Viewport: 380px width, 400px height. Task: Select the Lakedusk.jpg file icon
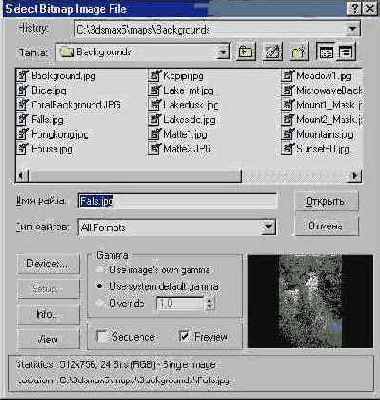154,105
